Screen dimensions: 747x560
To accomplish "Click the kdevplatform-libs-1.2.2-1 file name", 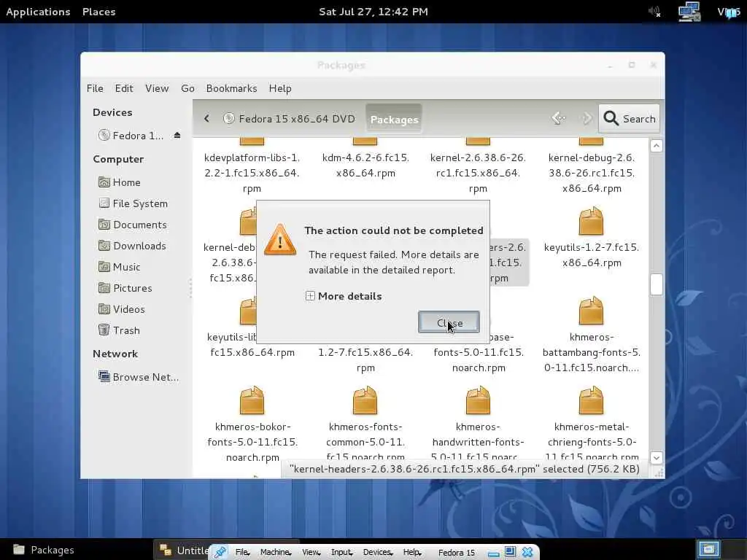I will (x=252, y=173).
